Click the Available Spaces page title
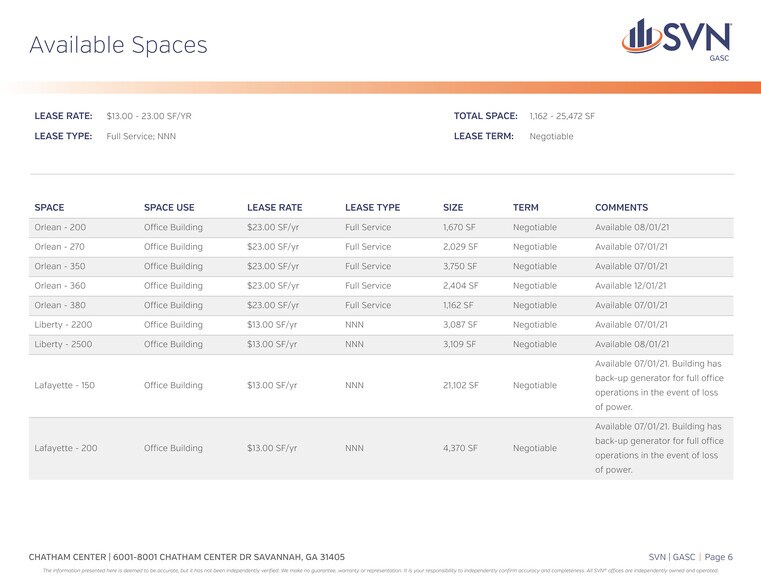The image size is (761, 588). 118,45
